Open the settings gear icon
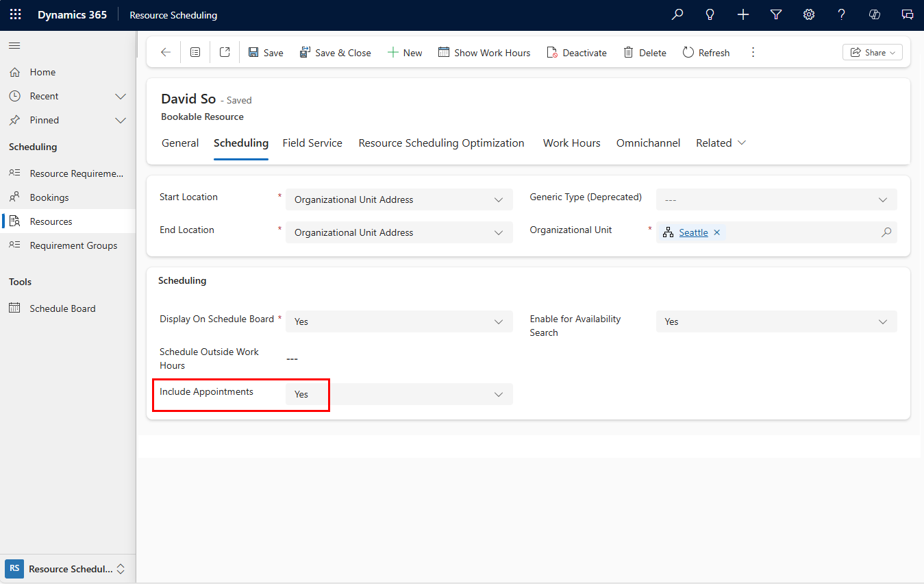This screenshot has width=924, height=584. point(808,14)
